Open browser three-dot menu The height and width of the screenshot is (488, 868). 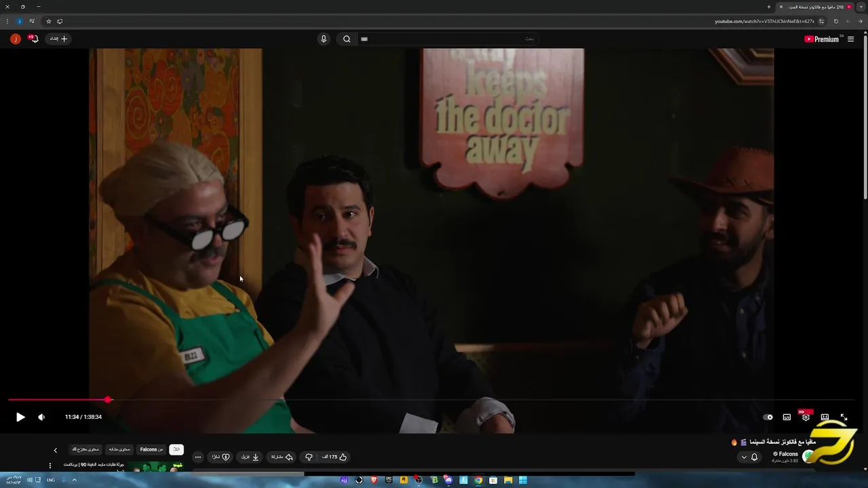(7, 21)
